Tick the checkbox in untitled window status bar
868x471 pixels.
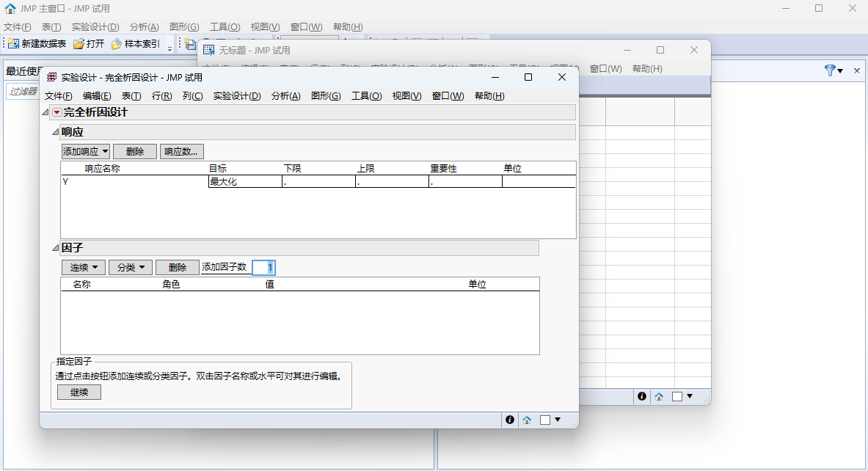[677, 396]
